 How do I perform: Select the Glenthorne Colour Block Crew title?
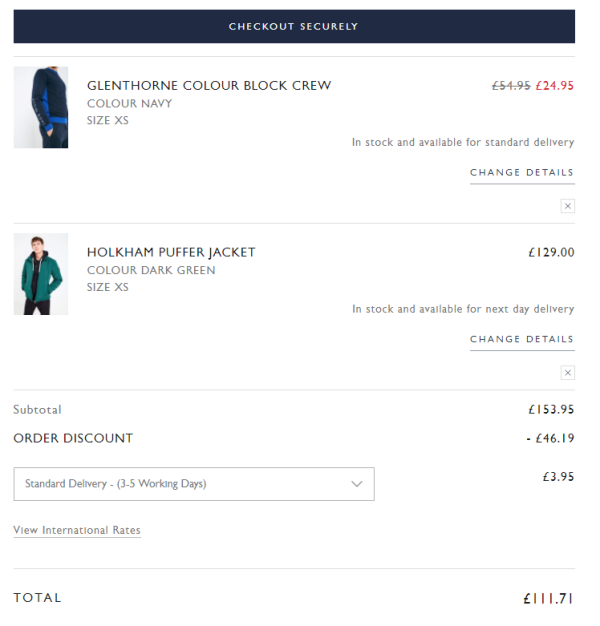click(x=209, y=85)
